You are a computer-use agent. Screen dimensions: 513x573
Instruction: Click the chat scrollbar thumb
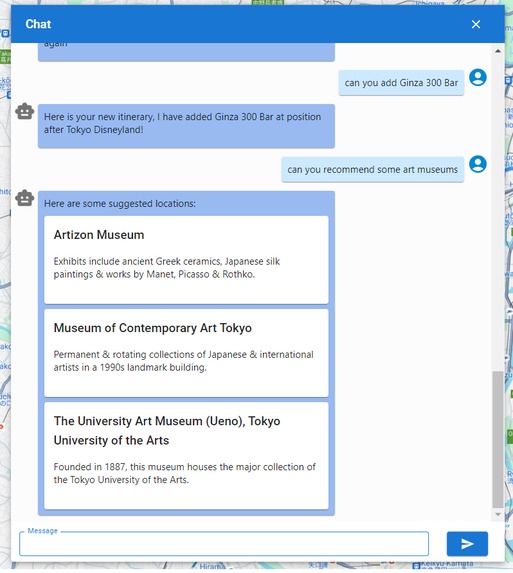[498, 439]
